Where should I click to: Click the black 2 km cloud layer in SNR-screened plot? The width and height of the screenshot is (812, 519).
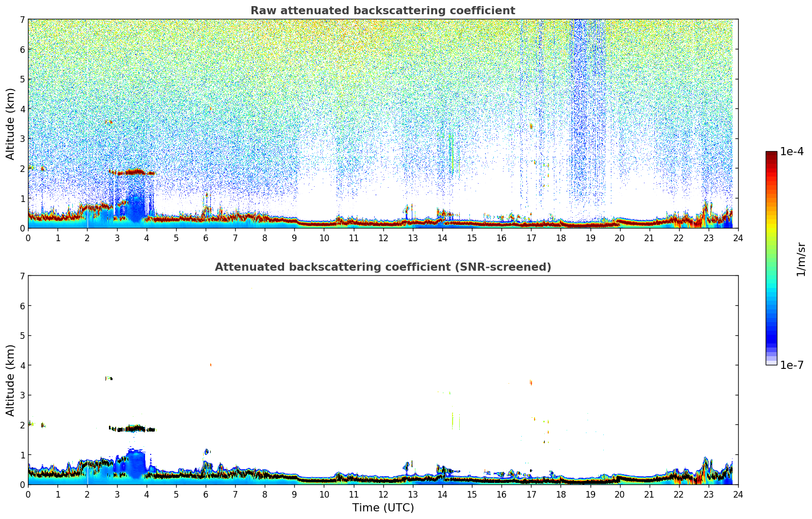132,429
